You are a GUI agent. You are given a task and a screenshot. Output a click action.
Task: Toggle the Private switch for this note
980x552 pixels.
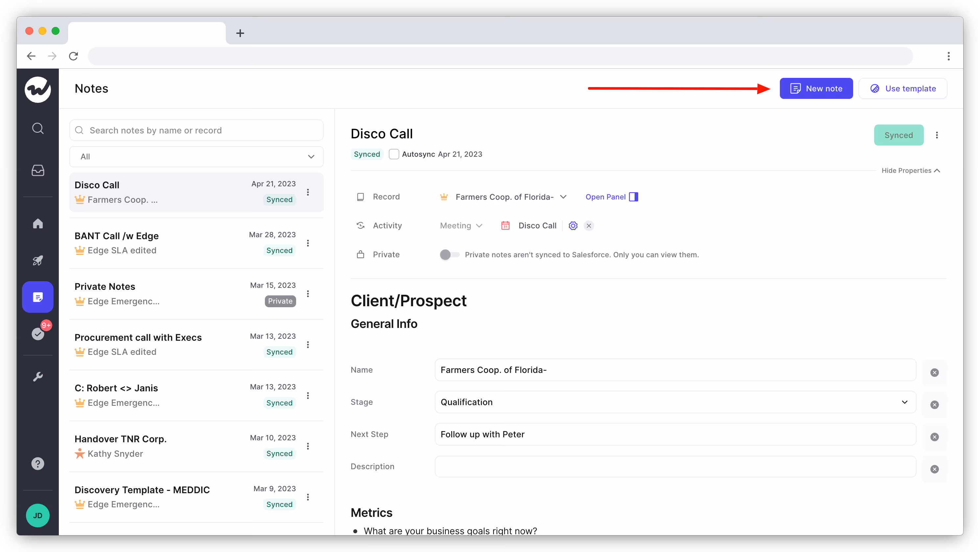[449, 255]
